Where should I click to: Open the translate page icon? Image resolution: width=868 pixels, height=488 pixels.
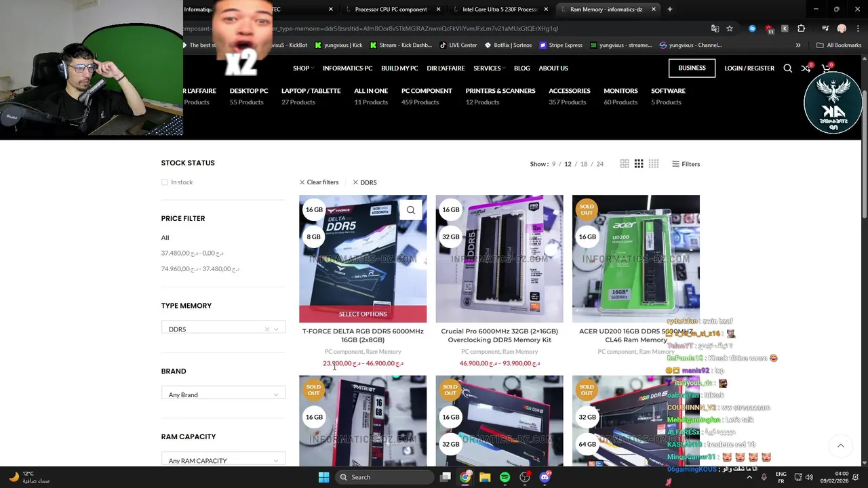715,28
